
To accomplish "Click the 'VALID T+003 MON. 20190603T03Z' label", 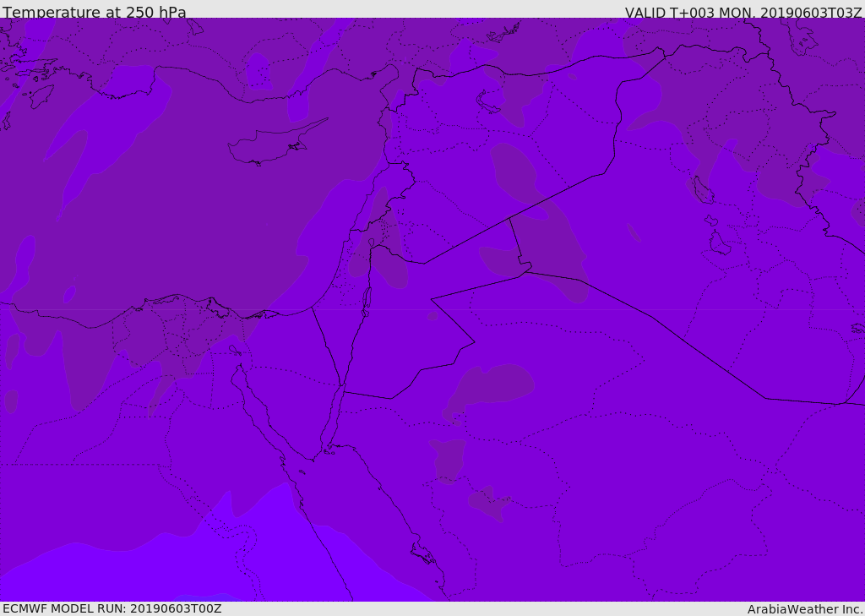I will point(743,12).
